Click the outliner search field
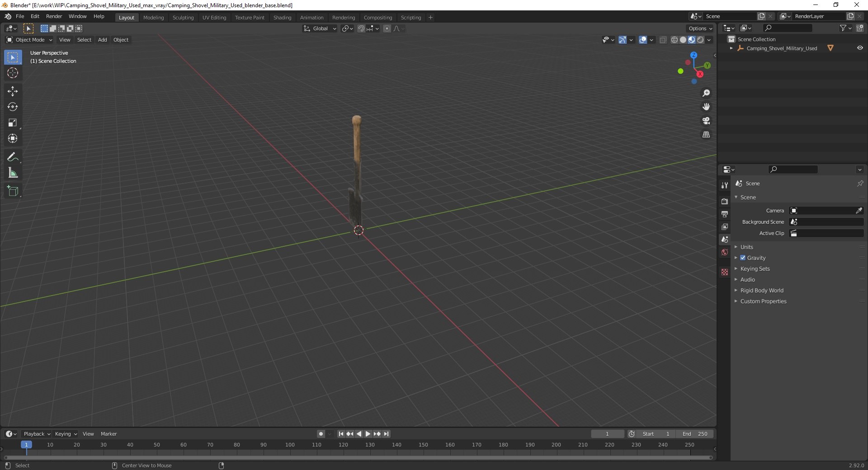Screen dimensions: 868x470 tap(787, 28)
